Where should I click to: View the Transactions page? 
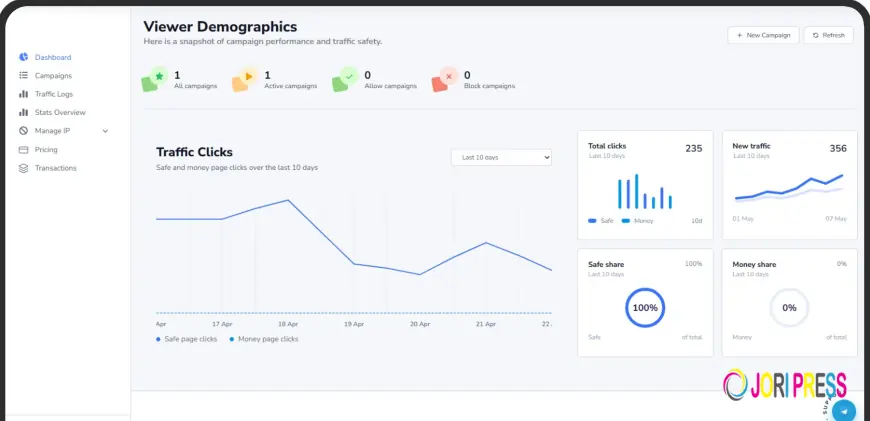pos(55,168)
